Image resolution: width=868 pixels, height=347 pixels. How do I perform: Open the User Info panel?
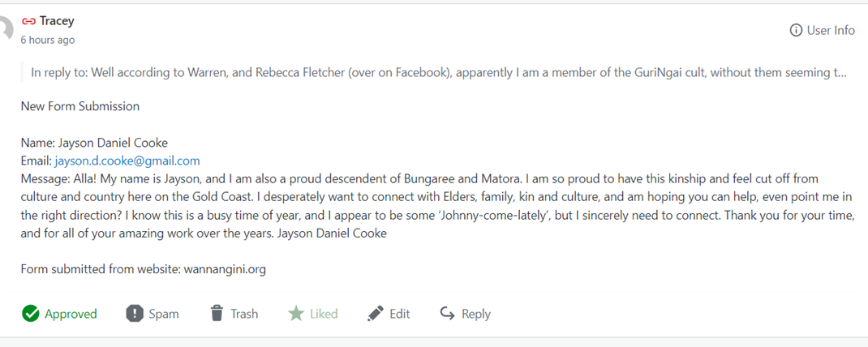click(x=830, y=31)
